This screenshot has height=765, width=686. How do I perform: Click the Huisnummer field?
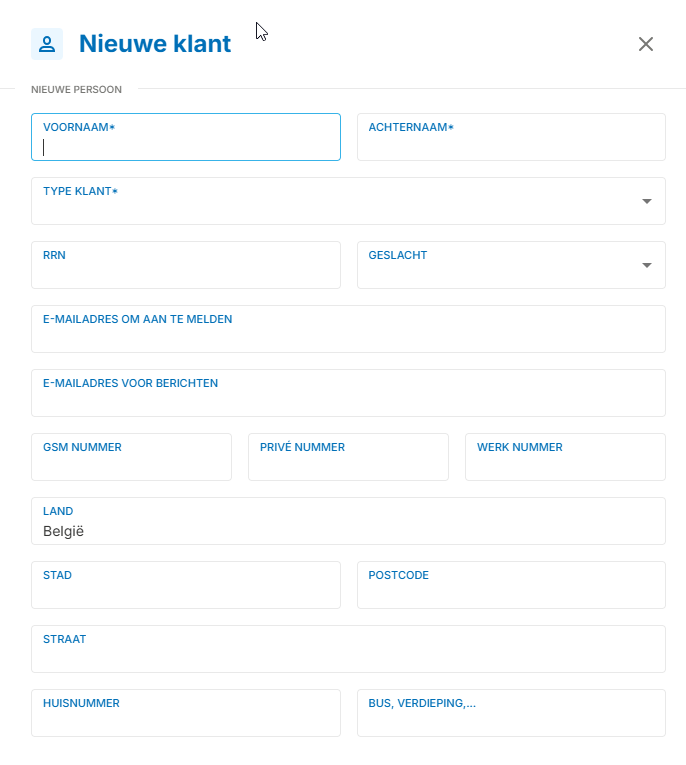(x=186, y=713)
